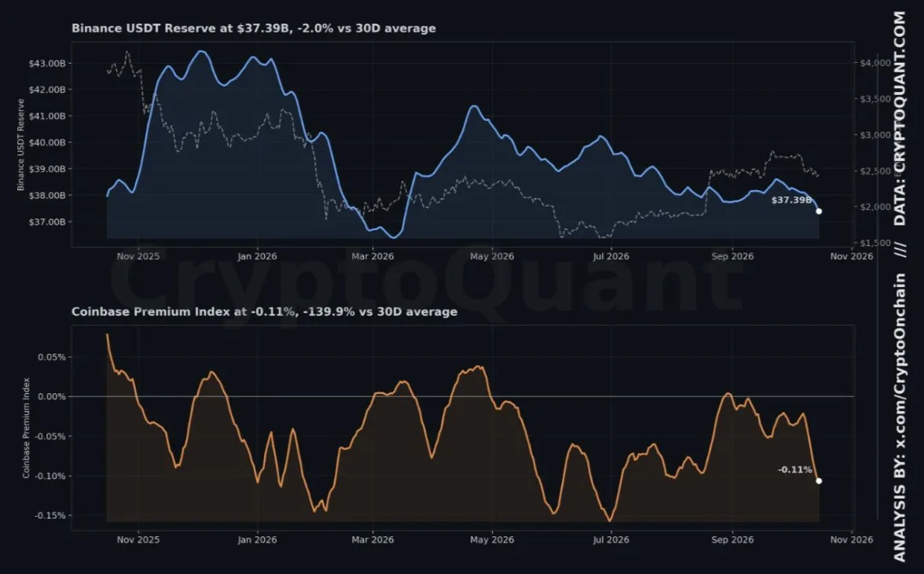
Task: Click Sep 2026 label on lower chart
Action: pos(732,539)
